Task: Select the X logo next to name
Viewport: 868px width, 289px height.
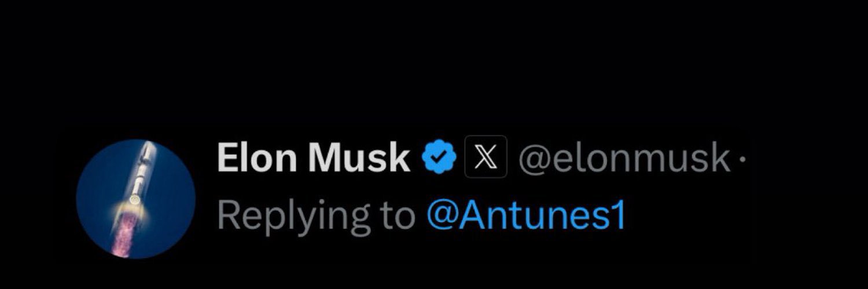Action: (x=486, y=156)
